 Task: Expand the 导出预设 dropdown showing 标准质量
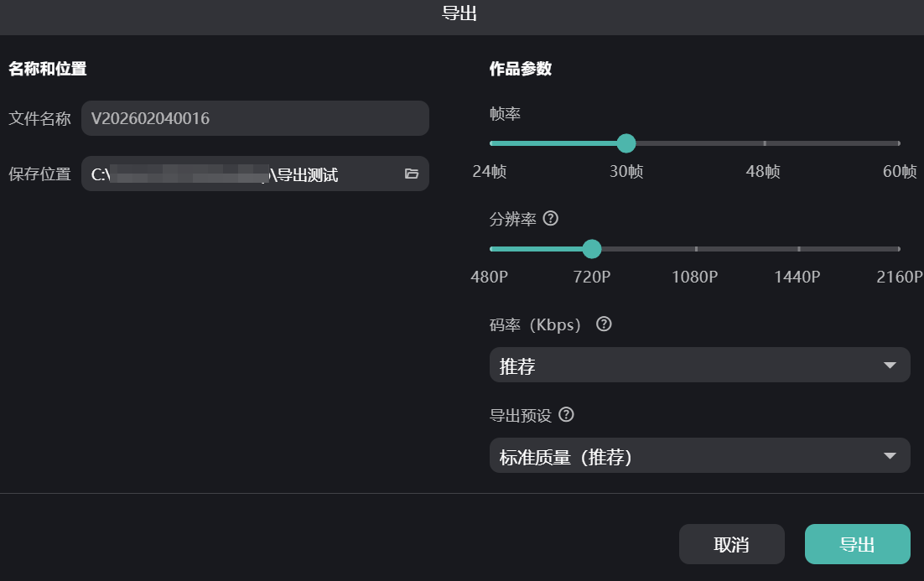click(699, 456)
